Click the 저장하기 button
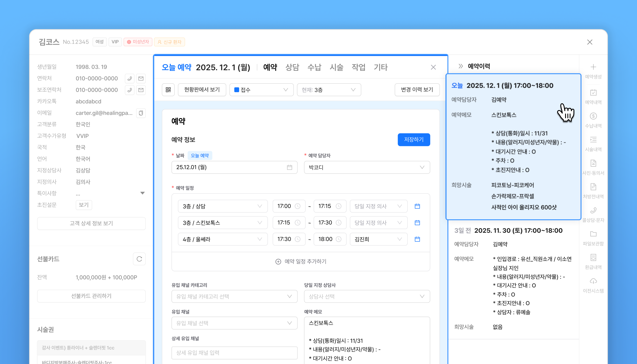Screen dimensions: 637x364 point(414,139)
